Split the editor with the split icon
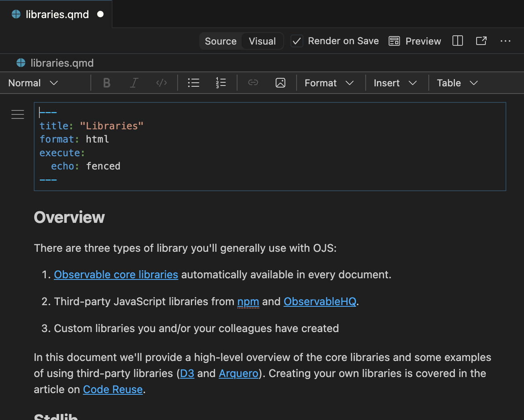The image size is (524, 420). click(x=457, y=41)
